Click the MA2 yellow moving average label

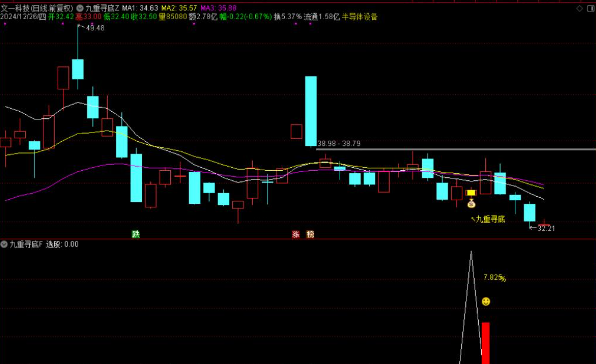(179, 8)
